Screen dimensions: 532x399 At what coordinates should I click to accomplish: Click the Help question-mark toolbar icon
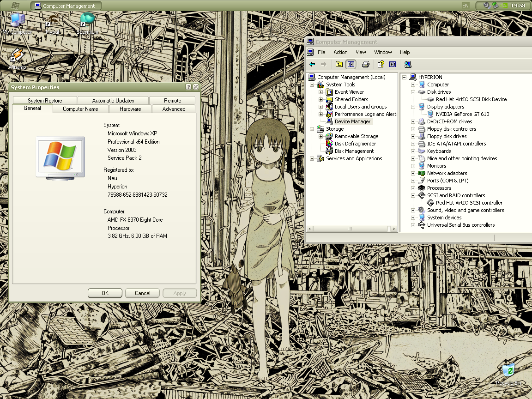tap(381, 64)
